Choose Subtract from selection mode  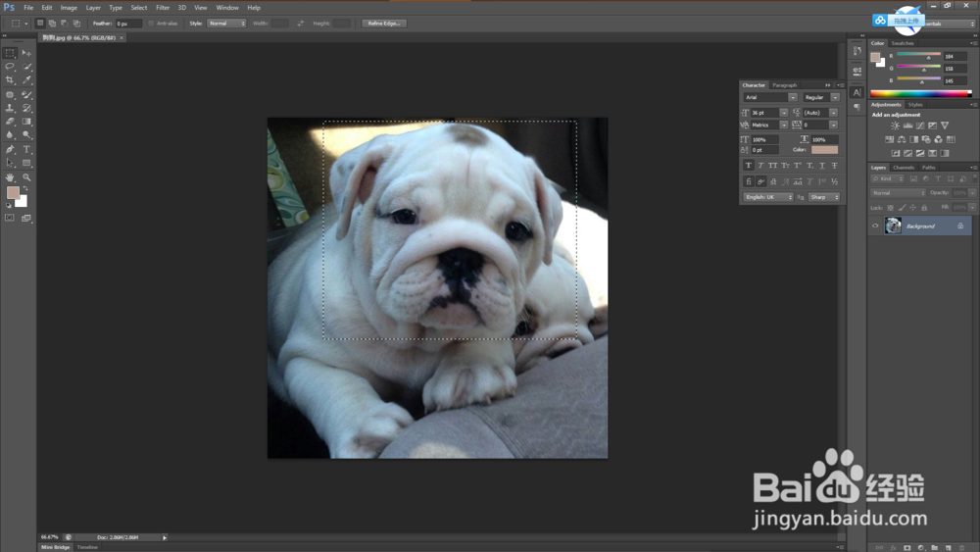[x=65, y=24]
